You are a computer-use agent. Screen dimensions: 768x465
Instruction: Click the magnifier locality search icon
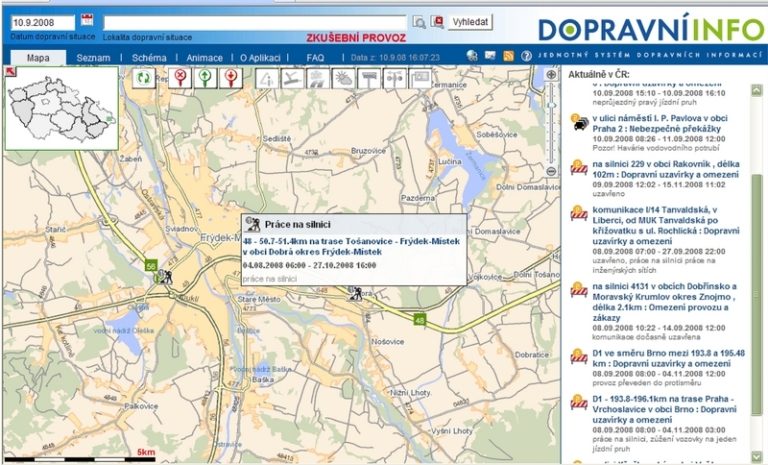pyautogui.click(x=417, y=21)
